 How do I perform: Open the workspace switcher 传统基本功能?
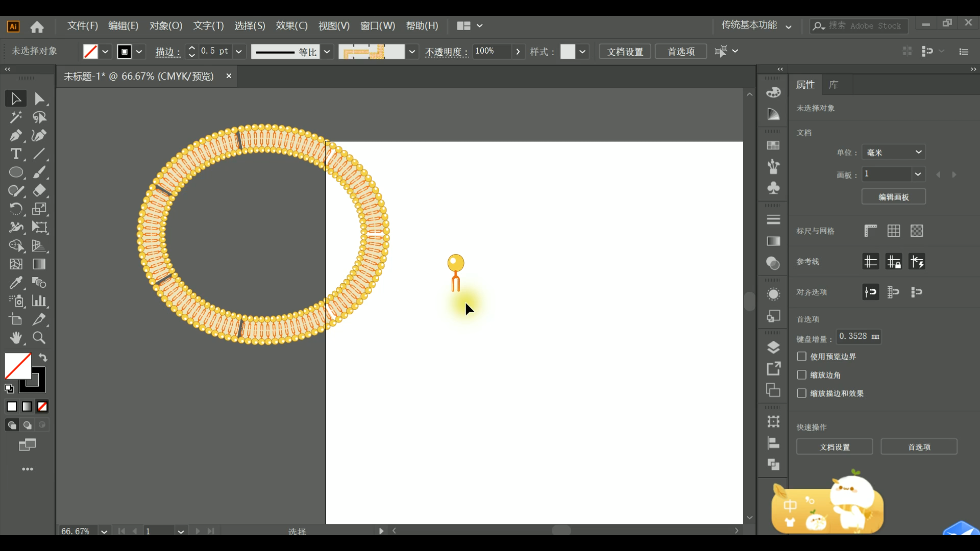click(x=756, y=26)
